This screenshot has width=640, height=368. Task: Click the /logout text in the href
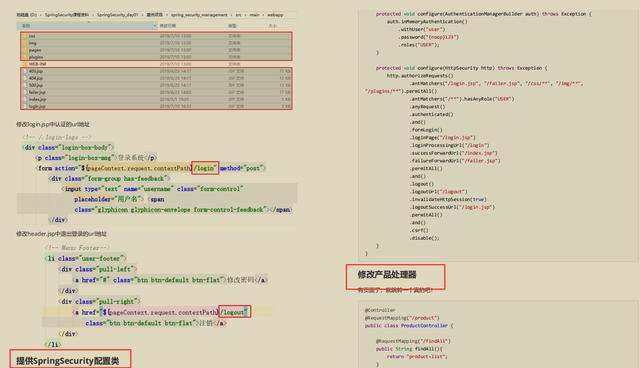point(233,312)
